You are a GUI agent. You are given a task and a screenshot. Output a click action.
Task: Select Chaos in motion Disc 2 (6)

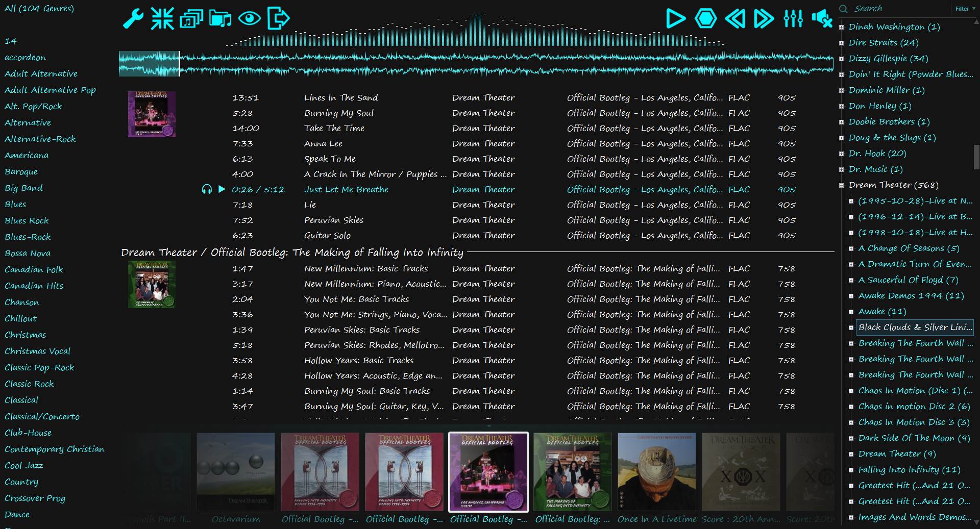914,407
